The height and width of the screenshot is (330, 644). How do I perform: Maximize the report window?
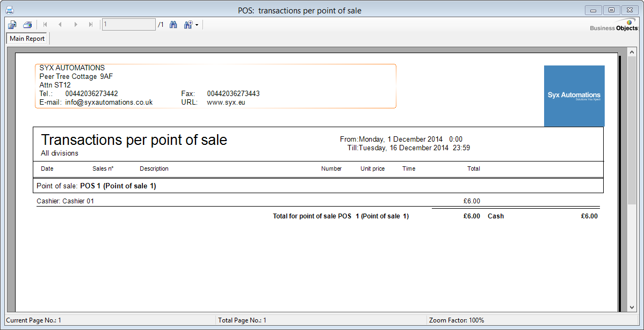[x=611, y=10]
